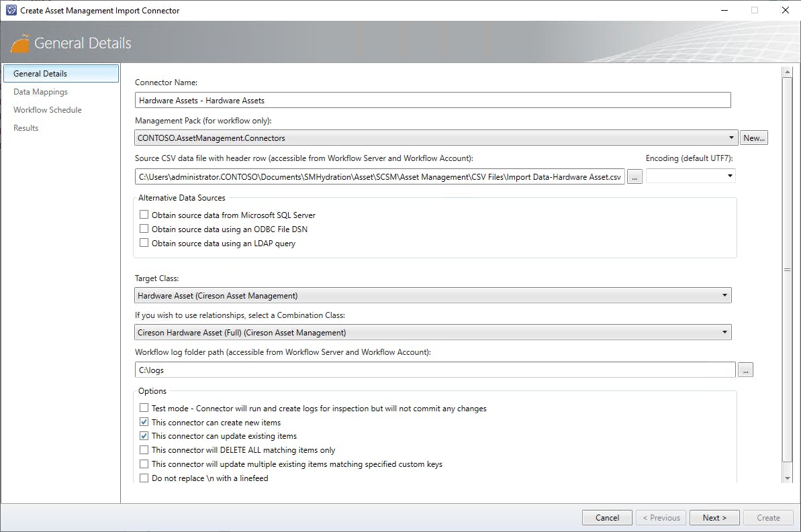Click the log folder browse ellipsis button
This screenshot has height=532, width=801.
coord(745,370)
